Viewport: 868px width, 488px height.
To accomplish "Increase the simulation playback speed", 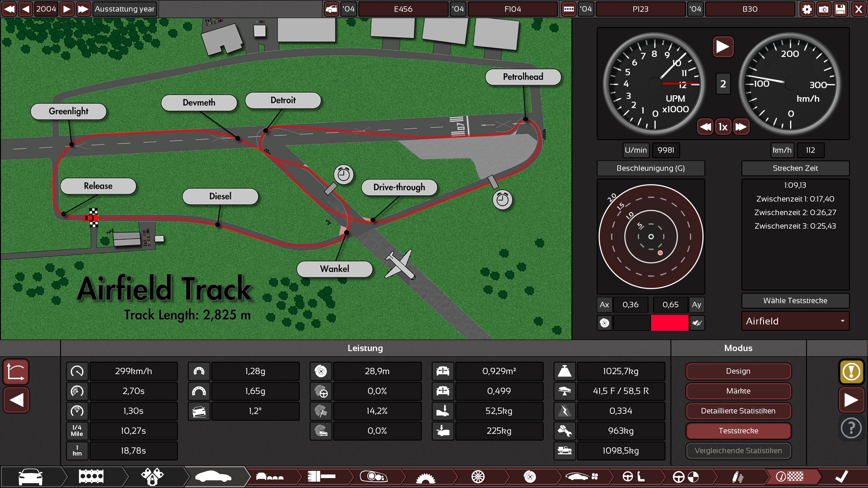I will click(x=741, y=127).
